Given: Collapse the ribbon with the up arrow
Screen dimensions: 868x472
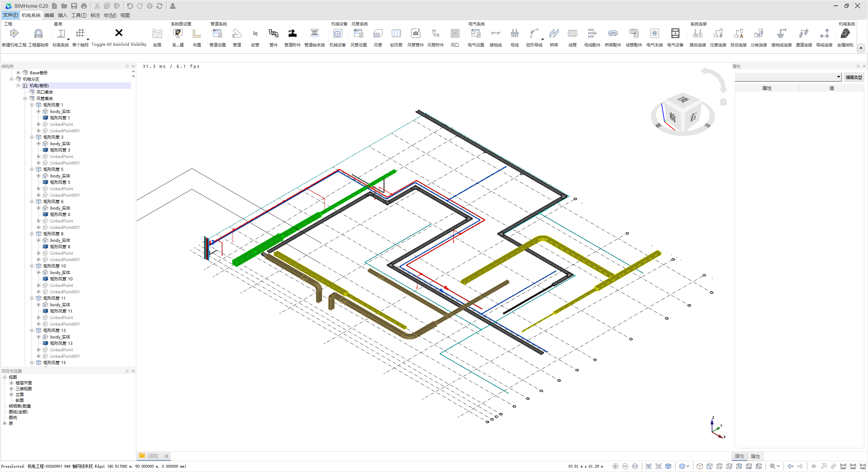Looking at the screenshot, I should click(861, 48).
